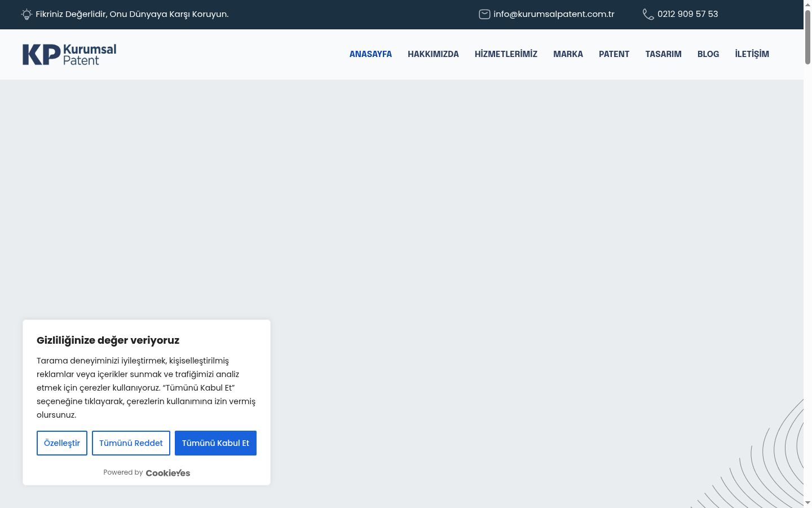
Task: Click the page vertical scrollbar thumb
Action: tap(807, 37)
